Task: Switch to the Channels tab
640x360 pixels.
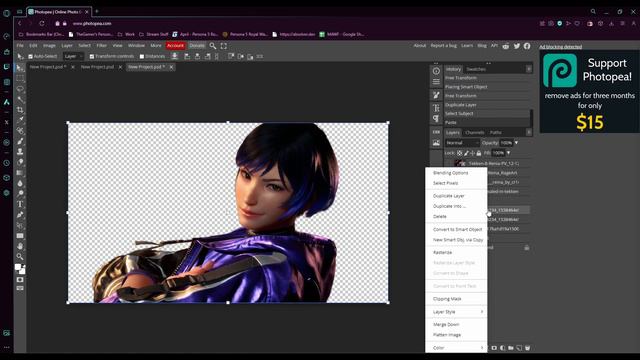Action: click(x=475, y=133)
